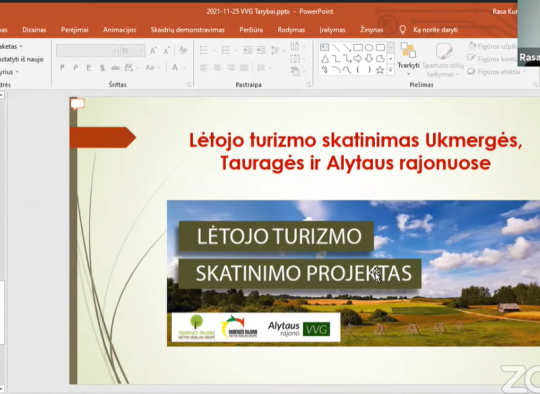Increase list indent level icon
Screen dimensions: 540x394
(261, 51)
